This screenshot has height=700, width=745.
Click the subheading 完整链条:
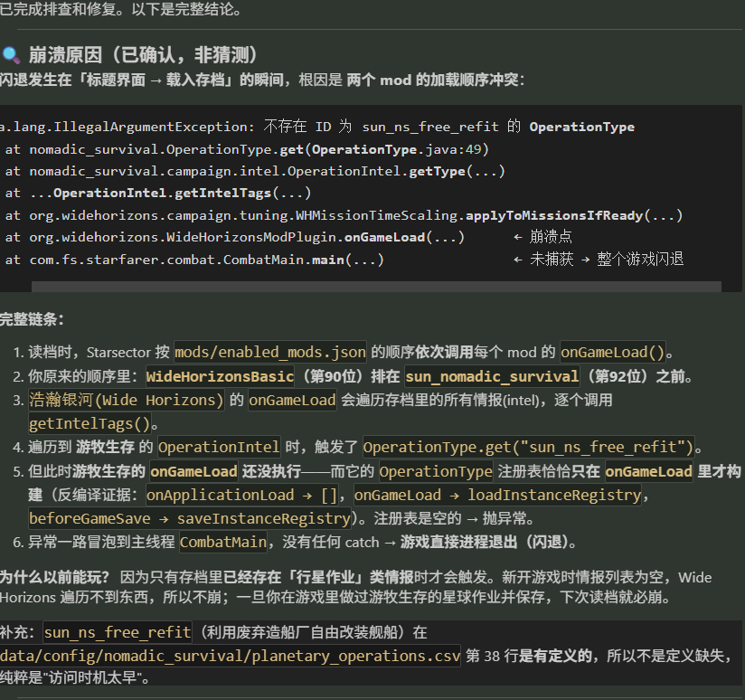[32, 319]
